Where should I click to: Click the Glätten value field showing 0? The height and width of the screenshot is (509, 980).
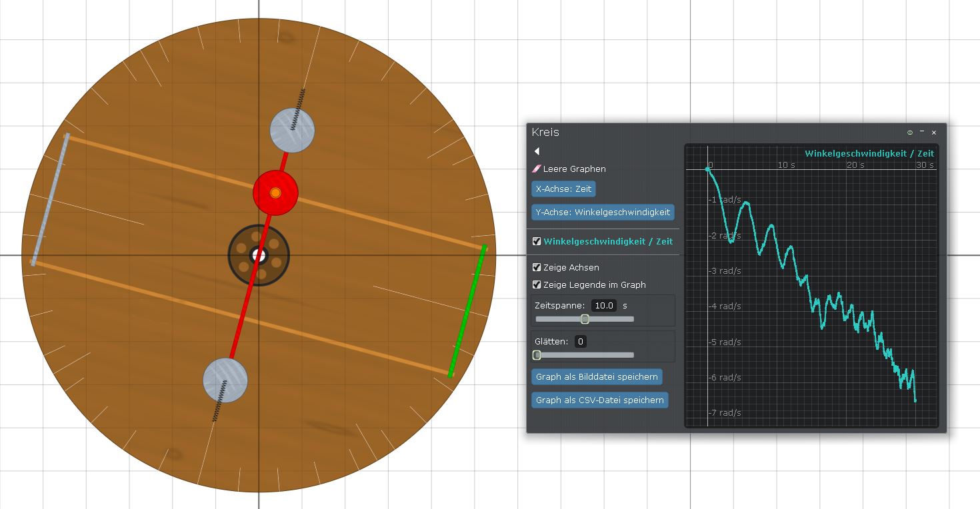click(x=581, y=342)
